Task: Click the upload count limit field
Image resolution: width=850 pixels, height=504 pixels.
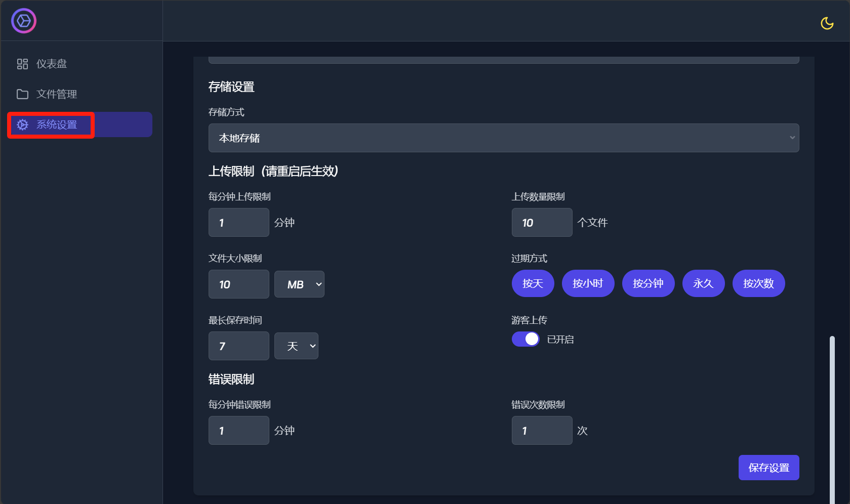Action: 542,223
